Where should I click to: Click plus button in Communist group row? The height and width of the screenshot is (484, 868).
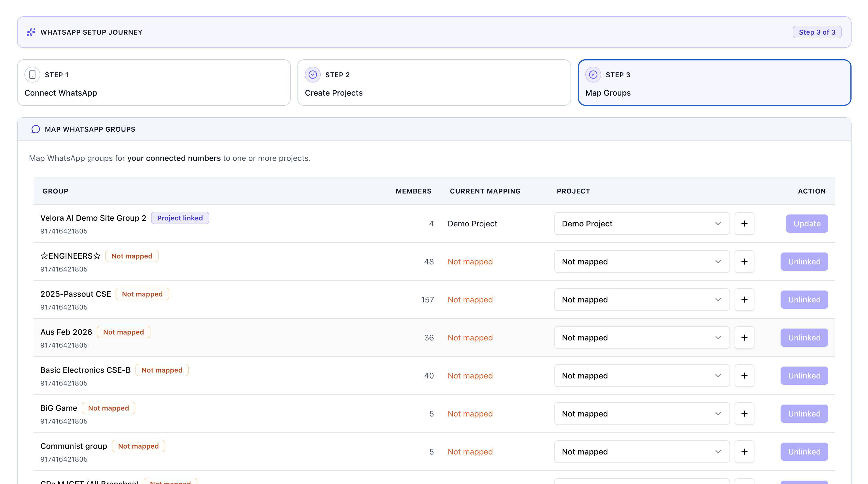[744, 452]
